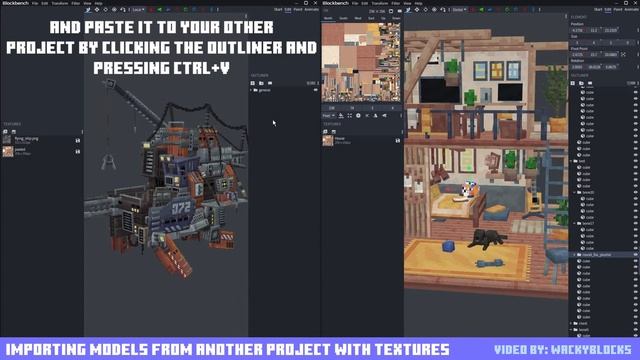Select the Rotate tool in the right Blockbench window
Screen dimensions: 640x360
click(x=425, y=9)
